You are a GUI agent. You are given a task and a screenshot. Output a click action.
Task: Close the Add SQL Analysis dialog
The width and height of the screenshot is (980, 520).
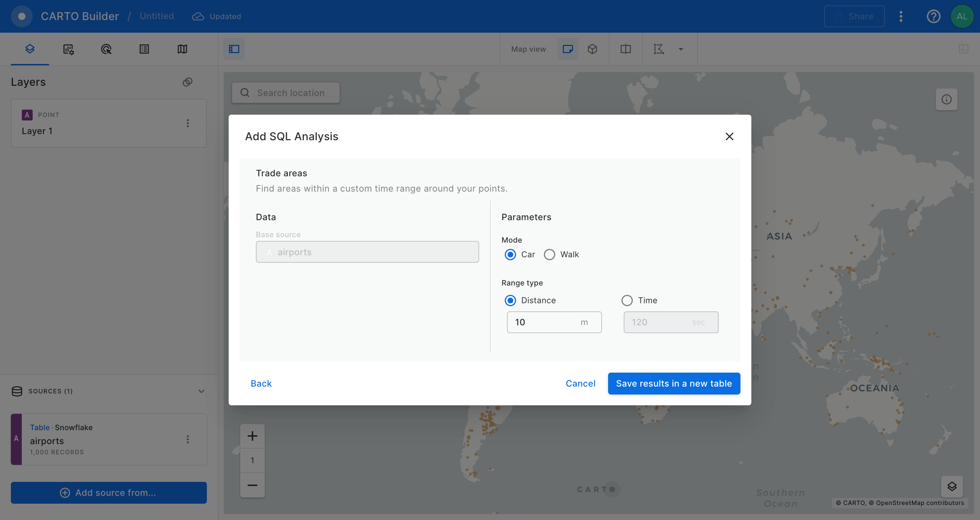729,136
